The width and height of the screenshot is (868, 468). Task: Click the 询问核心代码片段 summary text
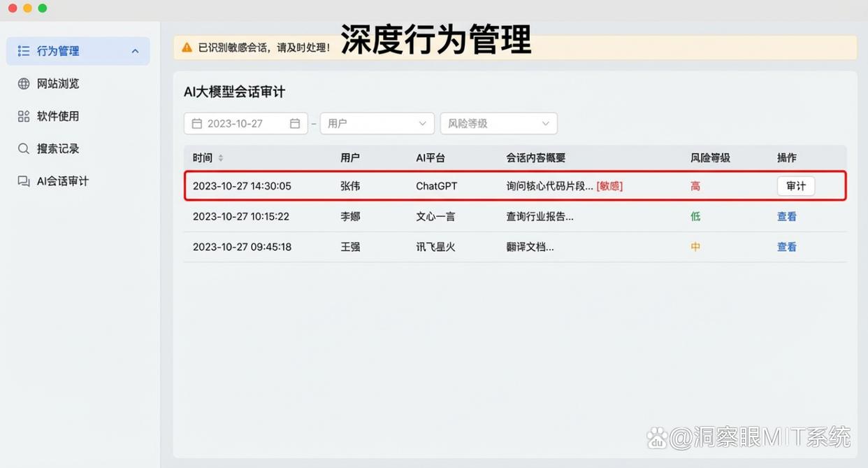[549, 186]
